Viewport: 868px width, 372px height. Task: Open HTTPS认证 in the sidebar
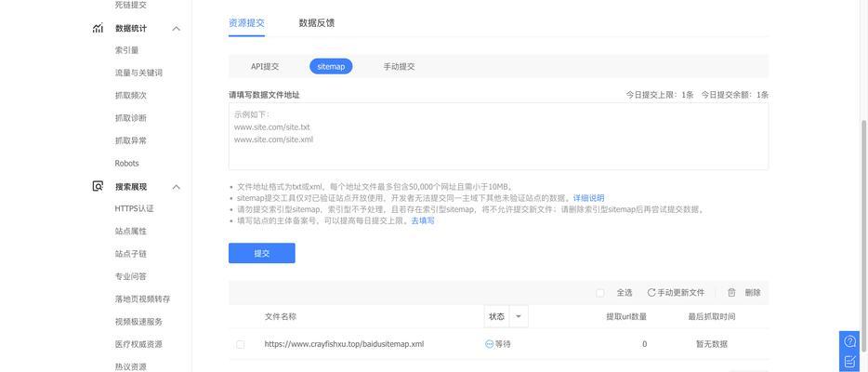[x=134, y=208]
